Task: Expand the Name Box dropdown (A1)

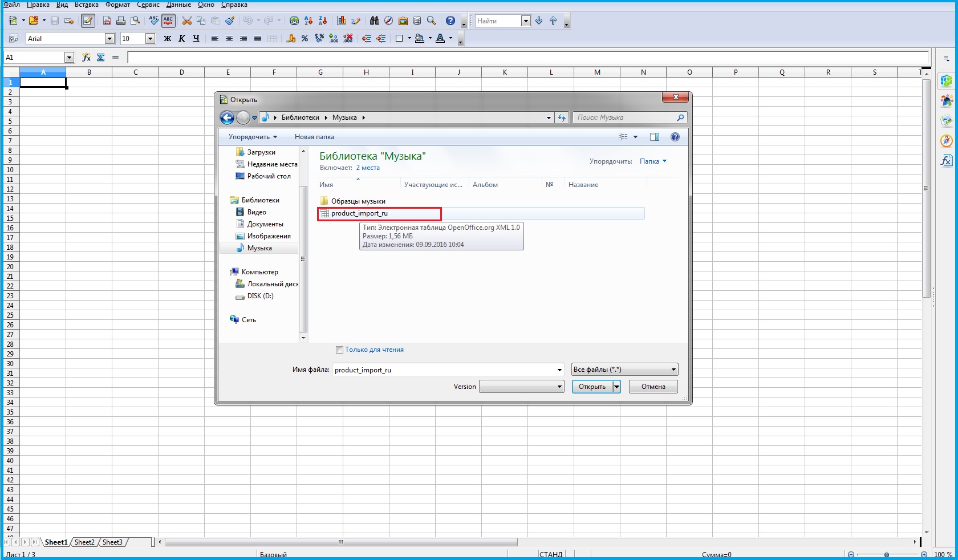Action: [x=70, y=58]
